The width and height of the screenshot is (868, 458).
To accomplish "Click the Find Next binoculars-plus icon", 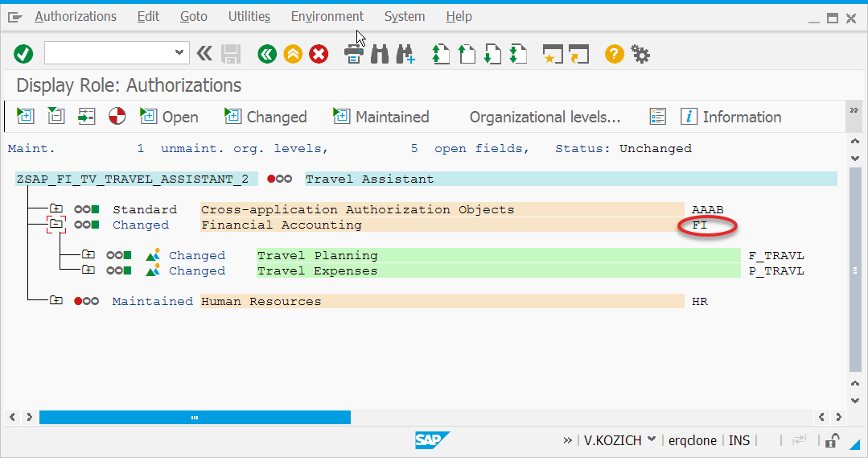I will click(405, 54).
